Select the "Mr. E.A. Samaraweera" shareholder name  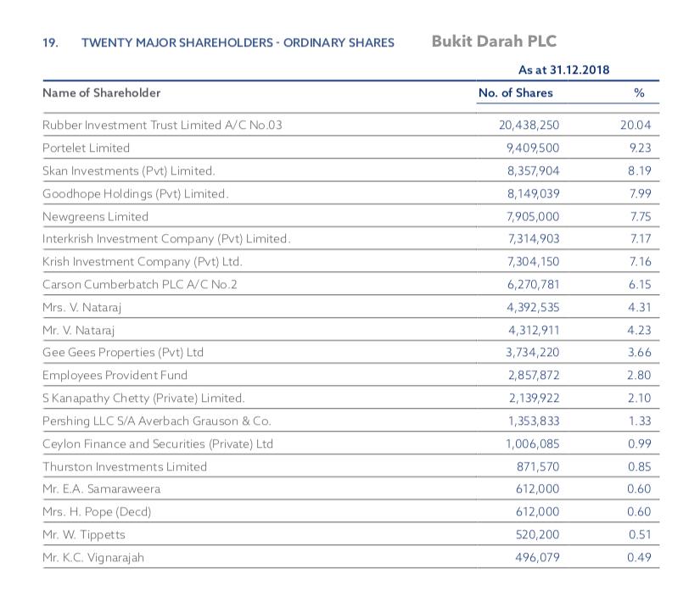coord(101,489)
